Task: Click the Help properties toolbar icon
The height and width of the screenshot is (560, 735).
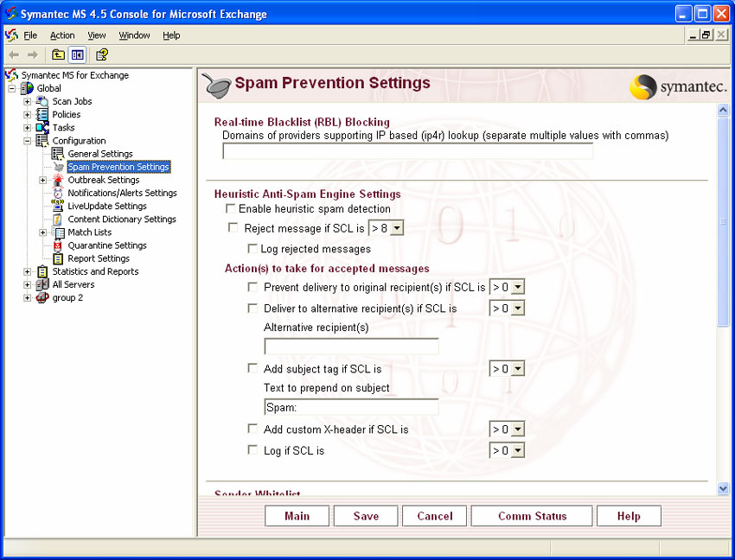Action: coord(102,54)
